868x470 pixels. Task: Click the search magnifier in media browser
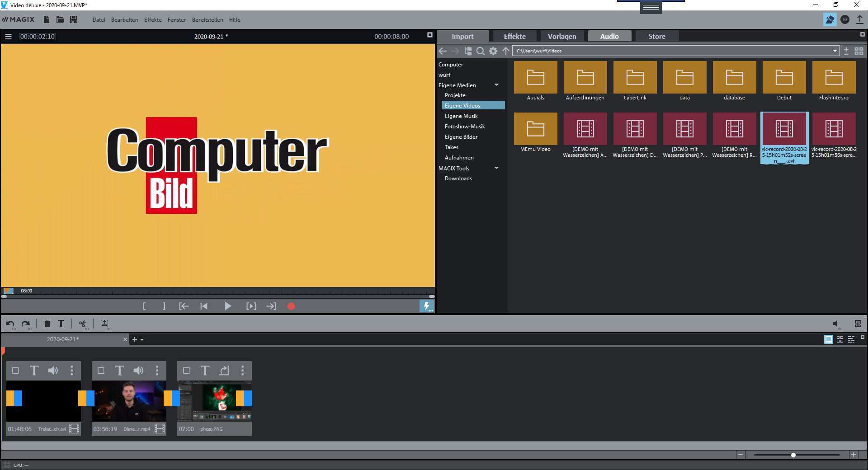481,51
